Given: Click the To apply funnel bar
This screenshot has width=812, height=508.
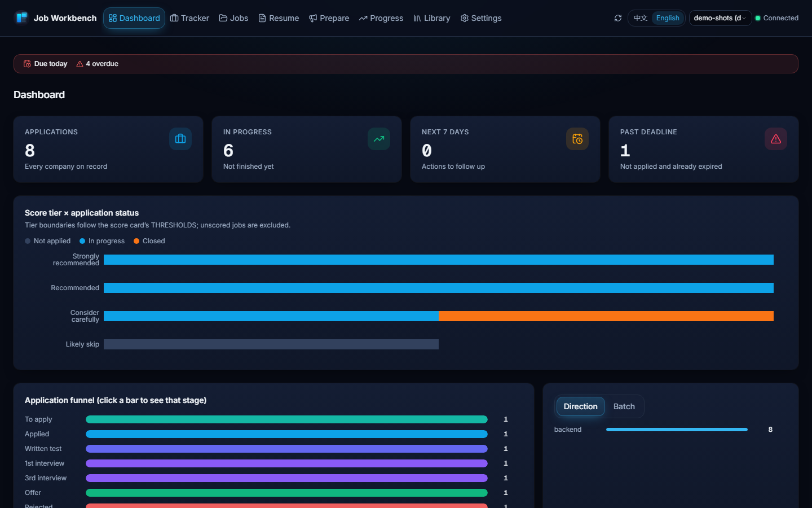Looking at the screenshot, I should coord(286,419).
